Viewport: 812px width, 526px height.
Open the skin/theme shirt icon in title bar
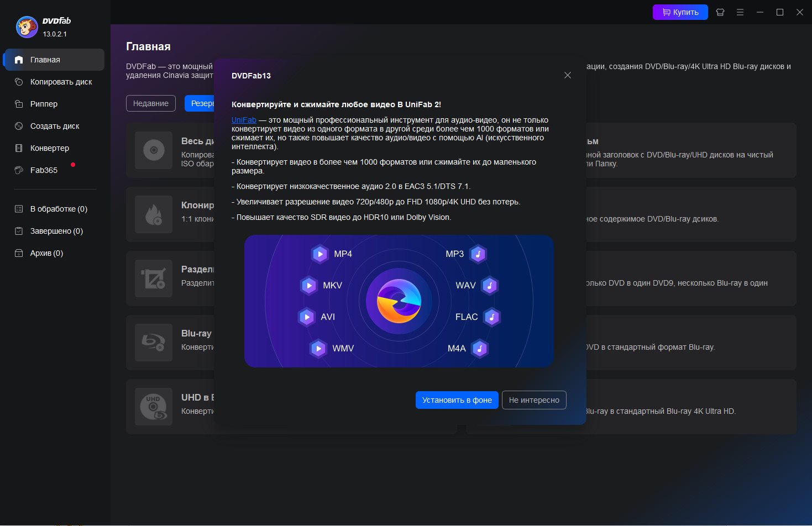coord(720,12)
